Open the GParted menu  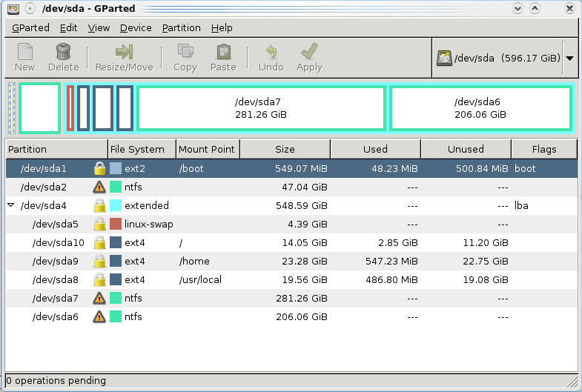coord(30,28)
